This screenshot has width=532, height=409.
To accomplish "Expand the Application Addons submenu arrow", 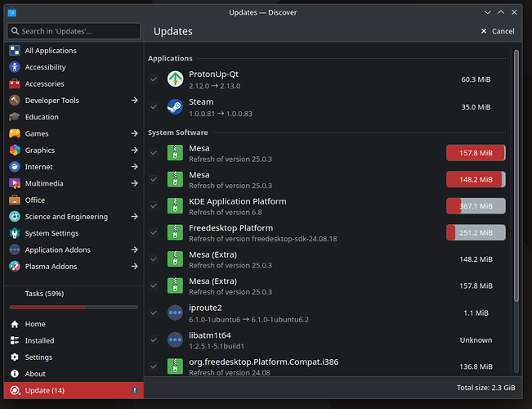I will (134, 250).
